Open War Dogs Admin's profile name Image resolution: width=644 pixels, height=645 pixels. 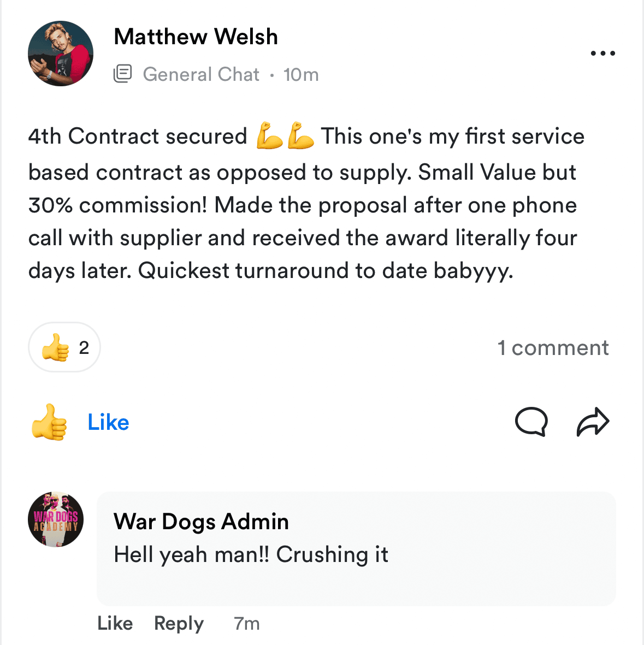[201, 522]
